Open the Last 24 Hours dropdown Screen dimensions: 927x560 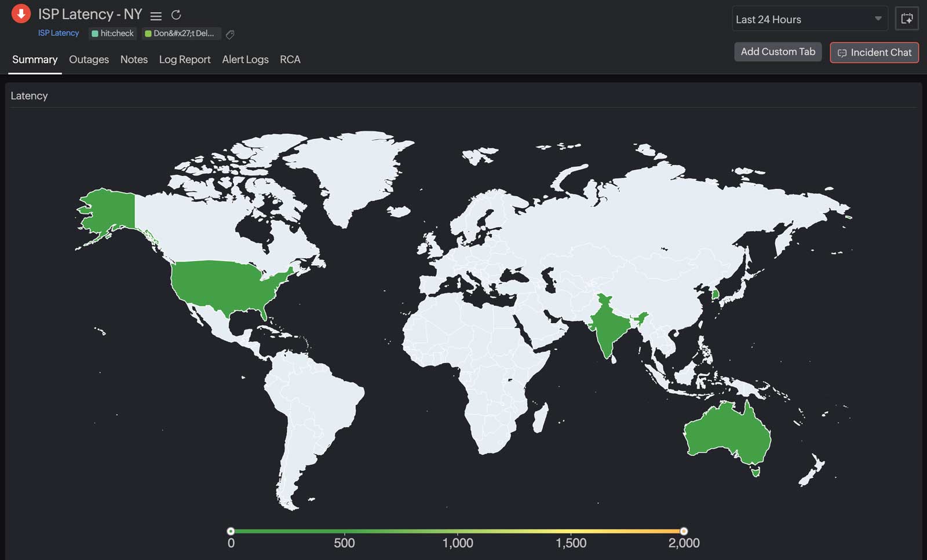808,19
